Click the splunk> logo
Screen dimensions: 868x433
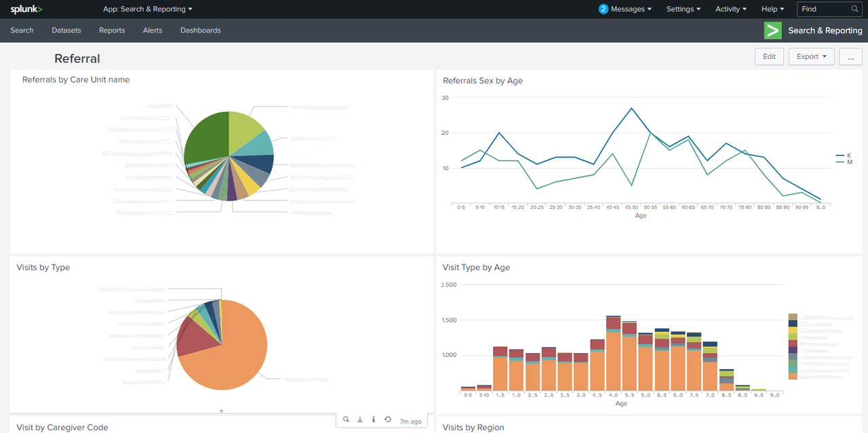[x=26, y=9]
